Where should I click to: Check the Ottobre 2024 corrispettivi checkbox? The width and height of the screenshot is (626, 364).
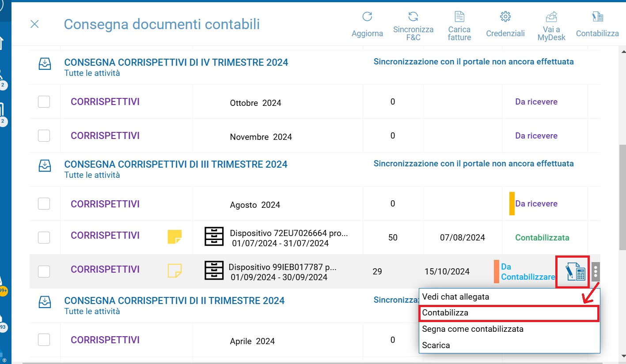(x=44, y=102)
